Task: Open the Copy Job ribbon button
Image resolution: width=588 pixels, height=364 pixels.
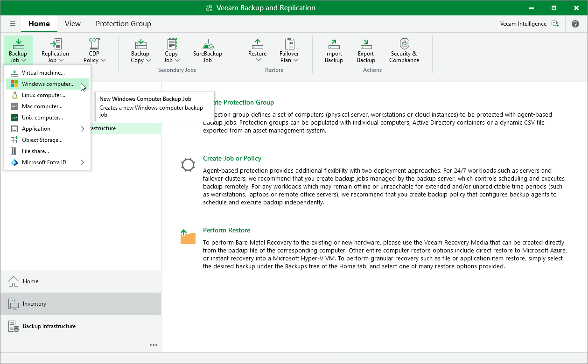Action: [171, 50]
